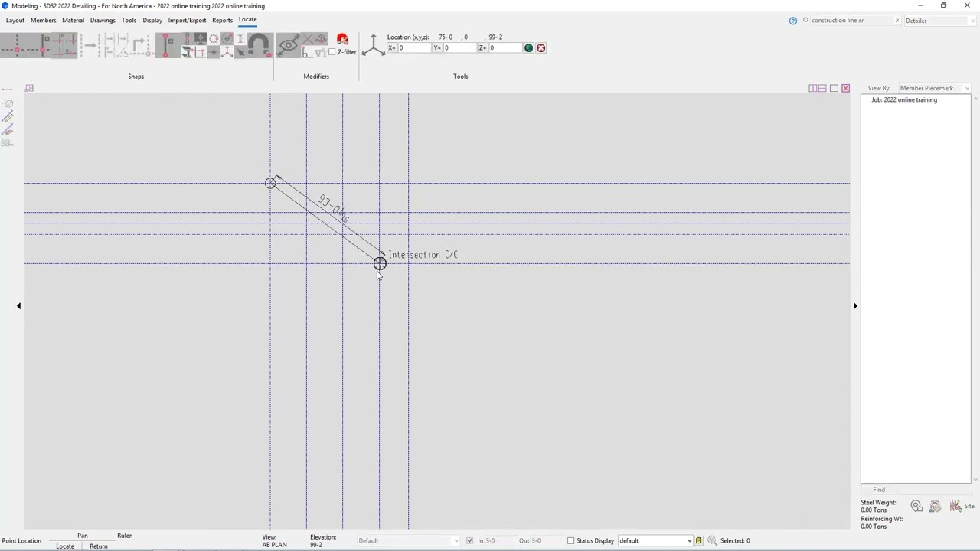Select the right arrow snap icon
This screenshot has width=980, height=551.
(x=90, y=45)
